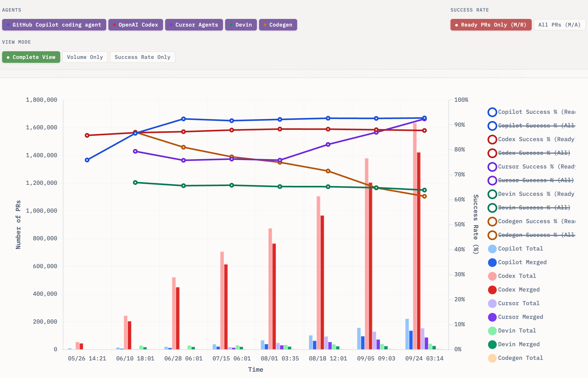Click the Copilot Success % (Ready) legend circle
Image resolution: width=588 pixels, height=378 pixels.
pos(492,112)
